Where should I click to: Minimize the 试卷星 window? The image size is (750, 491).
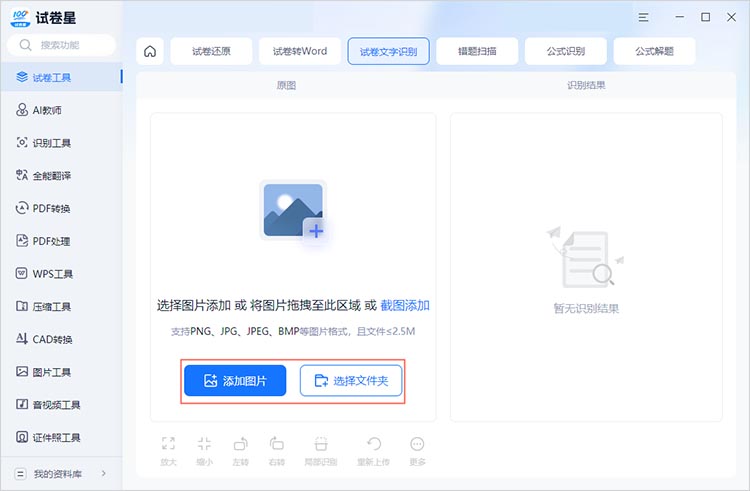click(x=679, y=17)
